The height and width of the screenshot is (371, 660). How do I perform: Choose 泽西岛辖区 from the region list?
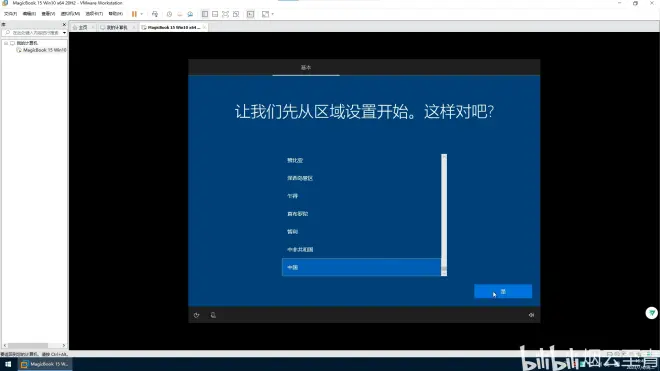tap(361, 178)
